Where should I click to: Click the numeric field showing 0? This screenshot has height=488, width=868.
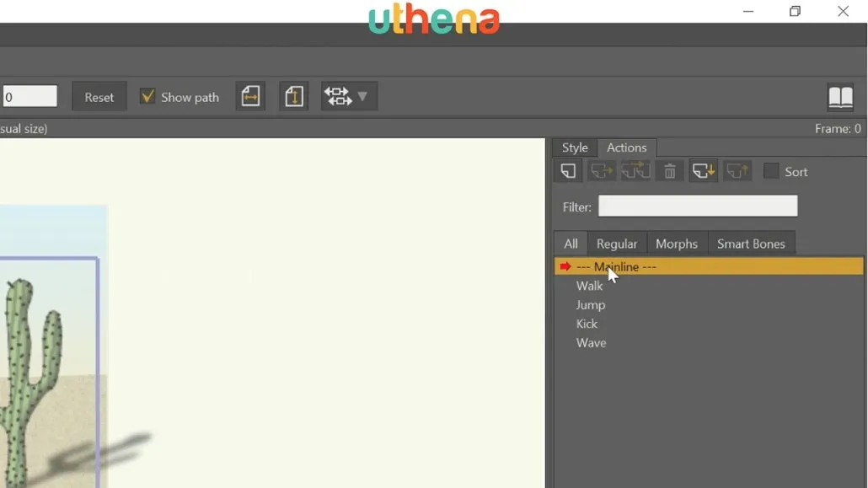(x=29, y=96)
